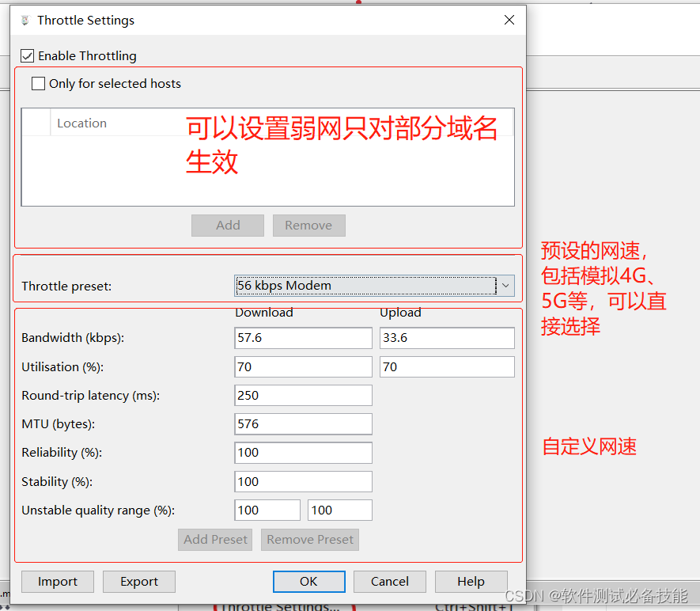Click the Reliability (%) label
This screenshot has height=611, width=700.
click(62, 453)
